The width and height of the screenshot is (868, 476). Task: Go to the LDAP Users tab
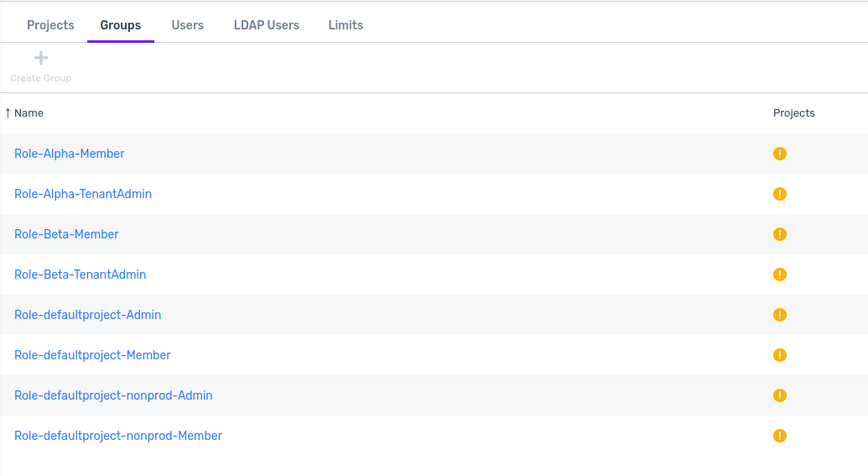(x=266, y=25)
